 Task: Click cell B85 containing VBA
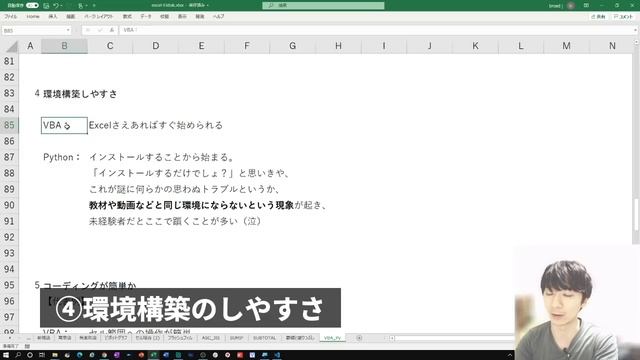click(x=64, y=125)
